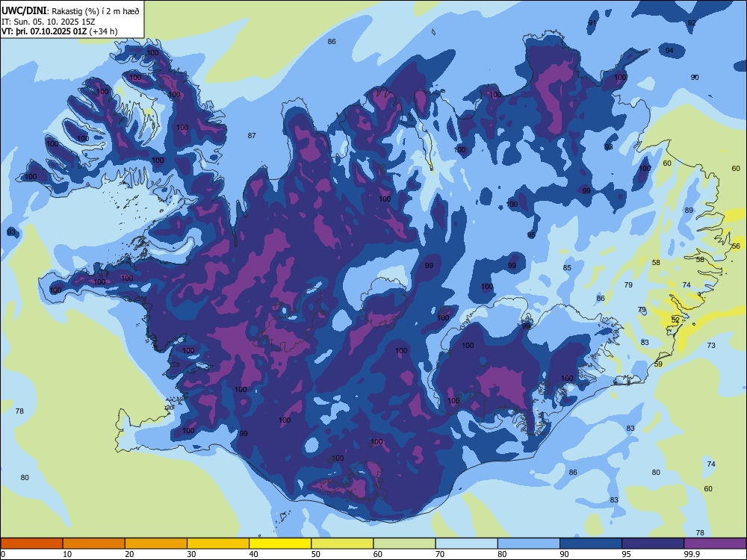747x560 pixels.
Task: Click the humidity value "56" on the east coast
Action: 736,246
